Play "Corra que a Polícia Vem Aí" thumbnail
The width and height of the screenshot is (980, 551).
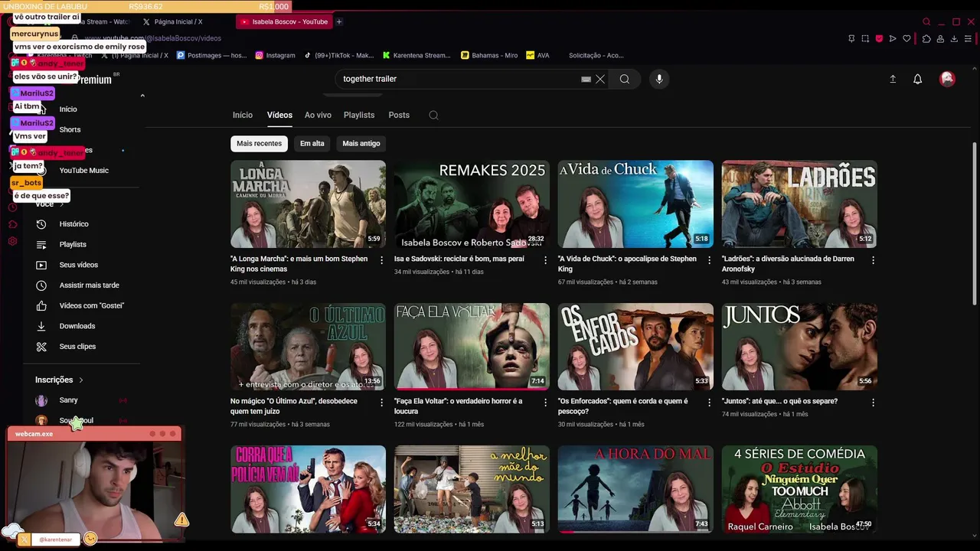[308, 489]
